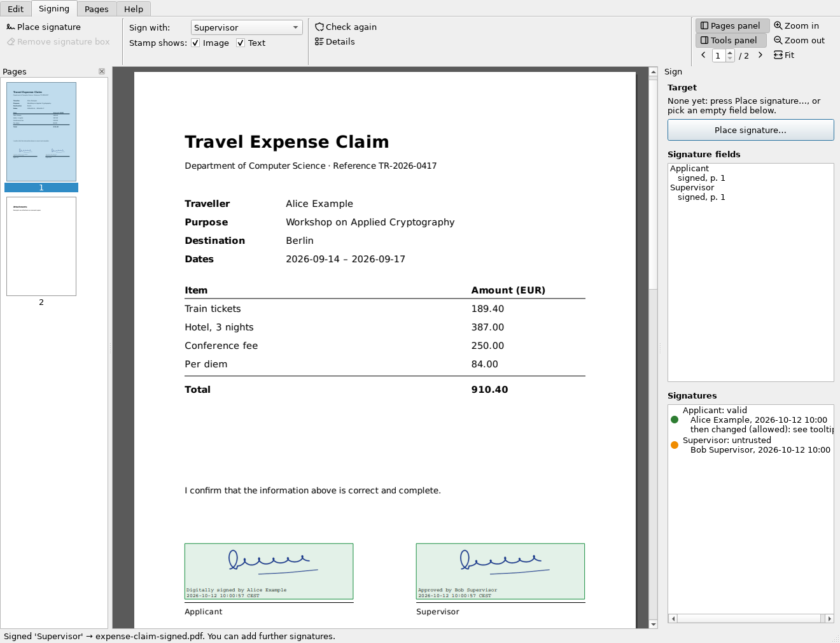Open the Pages tab
This screenshot has height=643, width=840.
(x=97, y=9)
